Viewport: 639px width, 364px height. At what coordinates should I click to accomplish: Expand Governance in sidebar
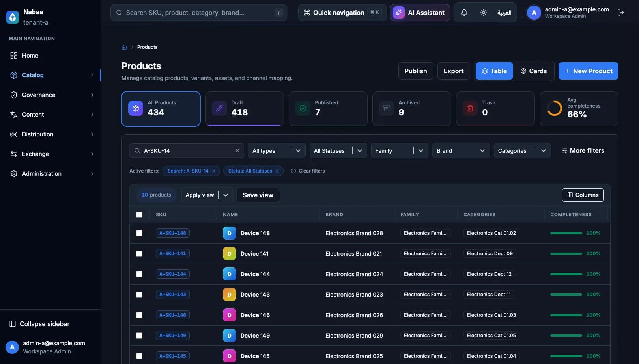(52, 95)
